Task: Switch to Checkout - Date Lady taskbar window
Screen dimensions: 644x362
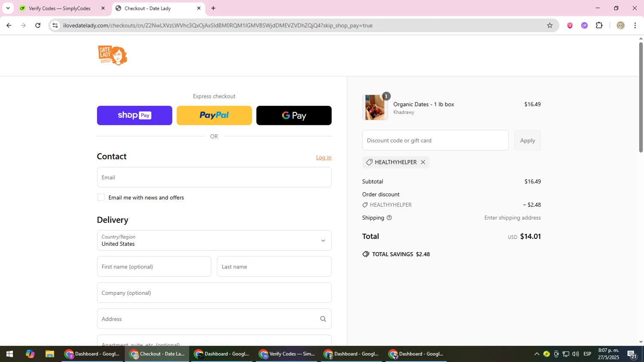Action: tap(157, 354)
